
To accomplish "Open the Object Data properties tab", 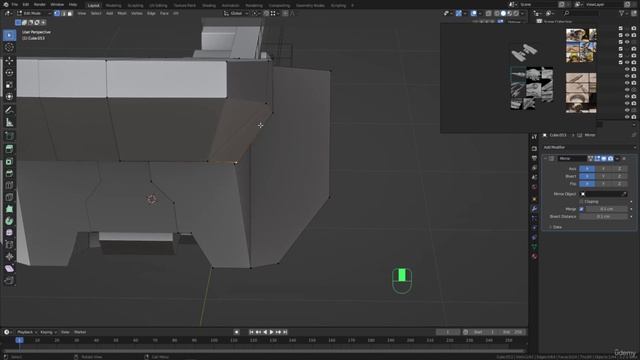I will pos(534,247).
